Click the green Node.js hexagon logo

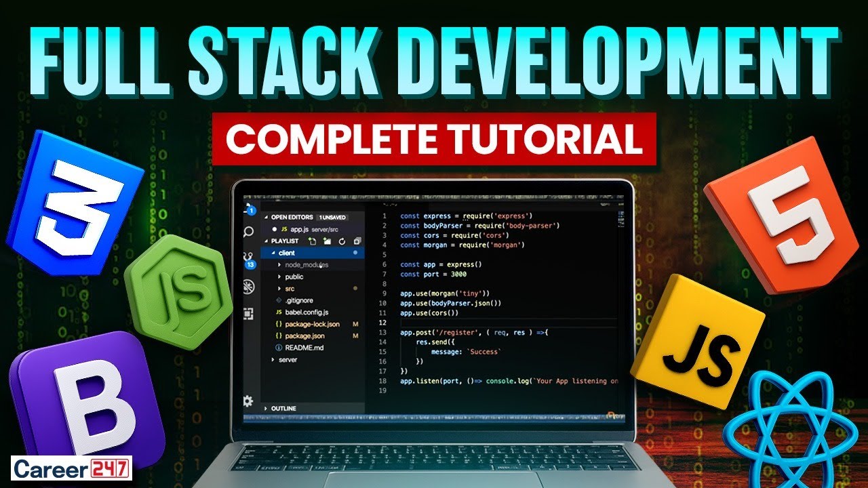point(180,292)
